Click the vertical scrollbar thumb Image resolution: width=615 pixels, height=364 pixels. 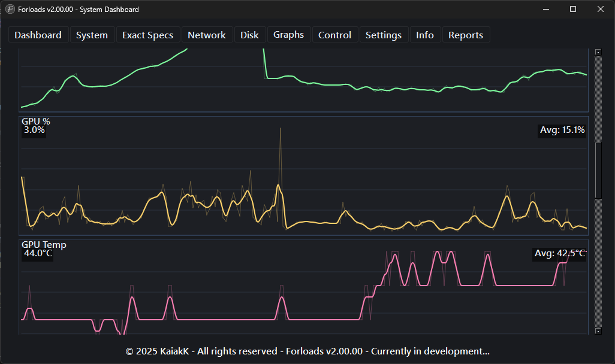coord(598,171)
